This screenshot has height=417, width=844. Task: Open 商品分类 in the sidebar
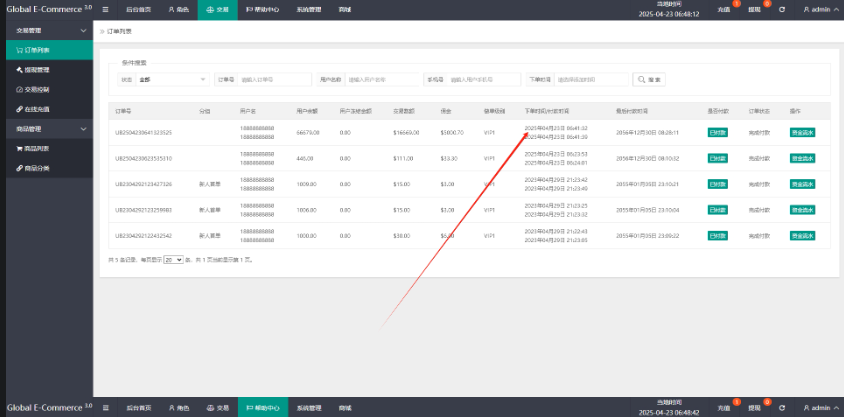[49, 168]
